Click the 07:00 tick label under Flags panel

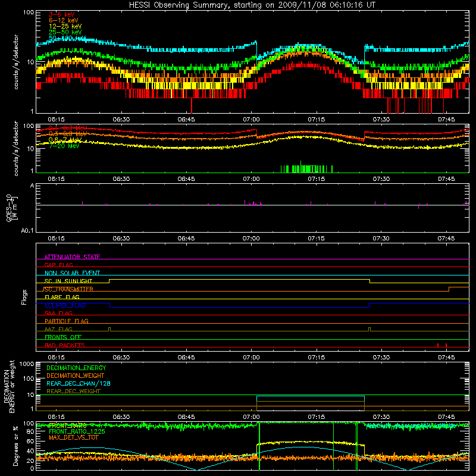click(251, 358)
